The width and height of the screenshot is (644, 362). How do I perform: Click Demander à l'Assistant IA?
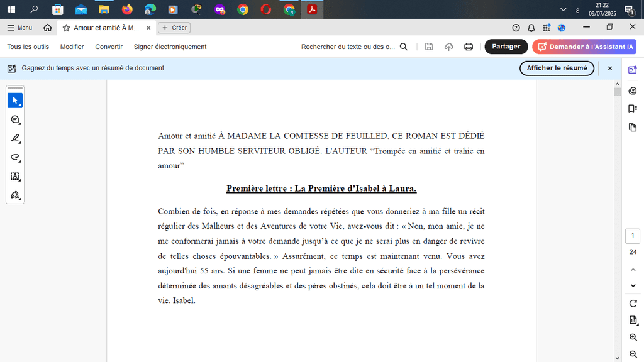coord(584,47)
